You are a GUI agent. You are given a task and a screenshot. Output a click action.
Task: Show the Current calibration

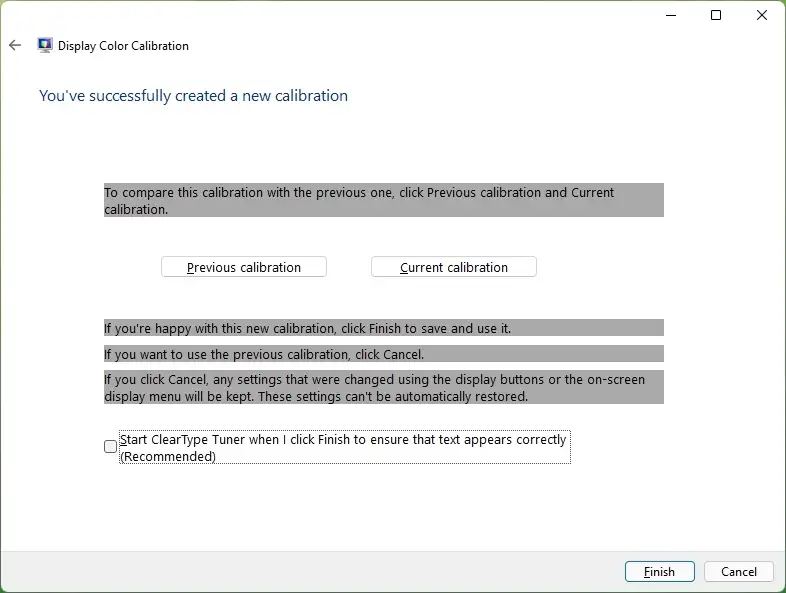click(454, 267)
